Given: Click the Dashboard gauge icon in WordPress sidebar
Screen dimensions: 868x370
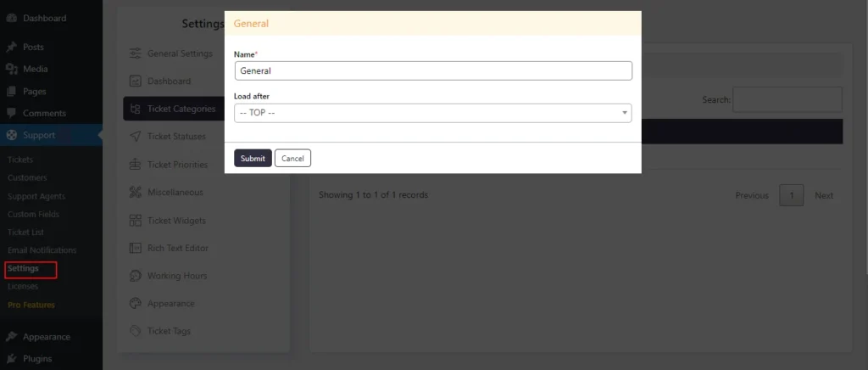Looking at the screenshot, I should (x=11, y=19).
